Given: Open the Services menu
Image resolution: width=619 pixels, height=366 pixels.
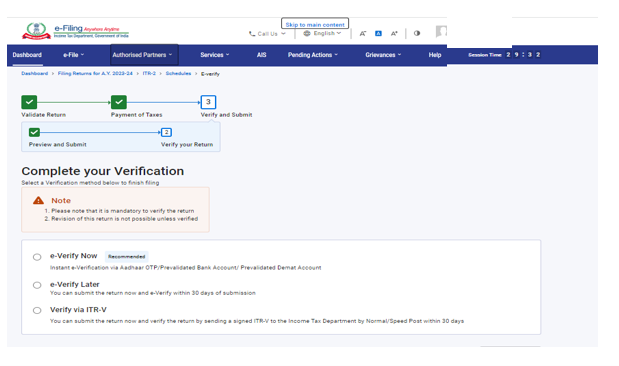Looking at the screenshot, I should click(x=214, y=55).
